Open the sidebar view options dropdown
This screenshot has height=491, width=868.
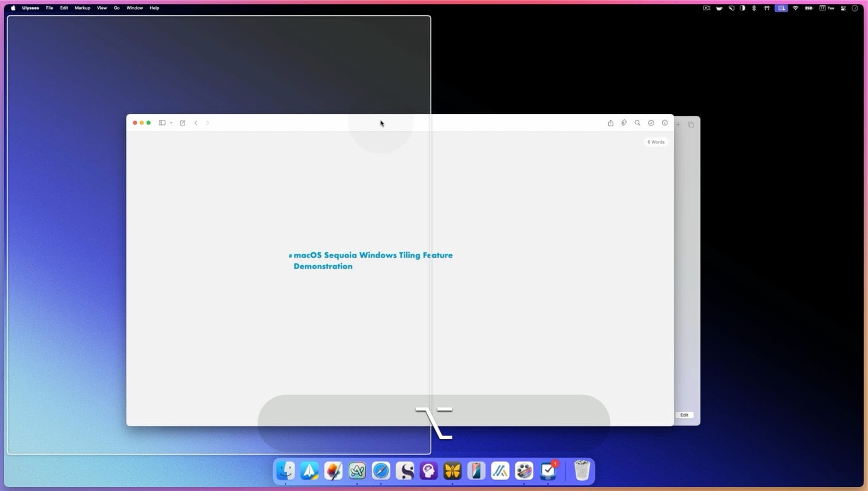[171, 123]
